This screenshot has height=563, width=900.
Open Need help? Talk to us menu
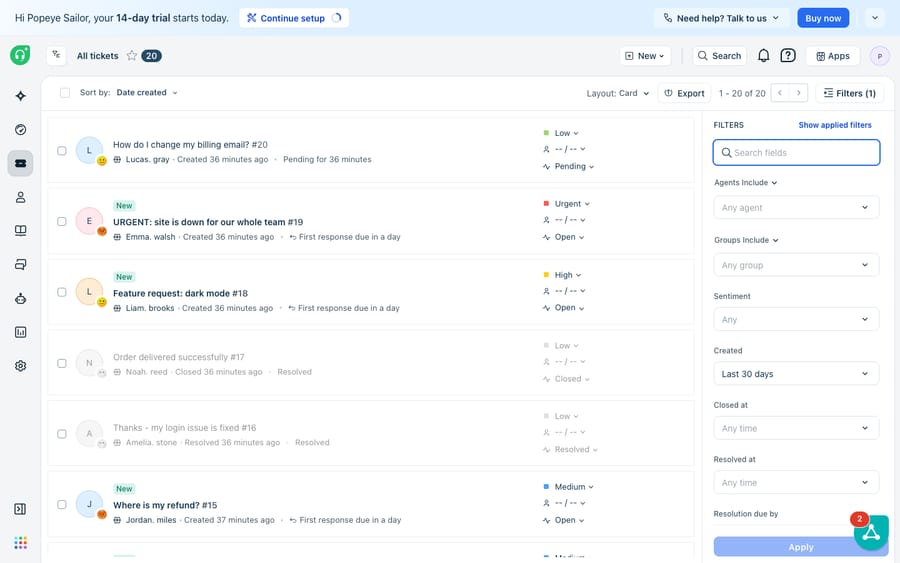(x=721, y=18)
